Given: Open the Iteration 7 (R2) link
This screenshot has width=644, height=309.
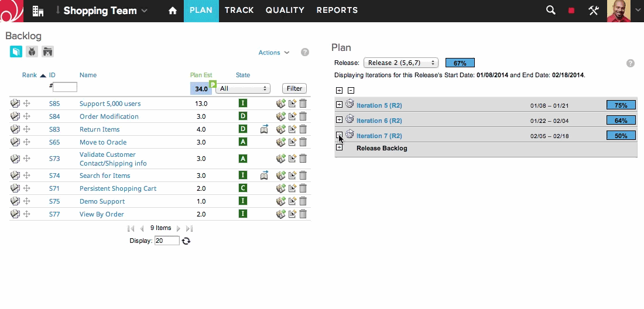Looking at the screenshot, I should tap(379, 136).
